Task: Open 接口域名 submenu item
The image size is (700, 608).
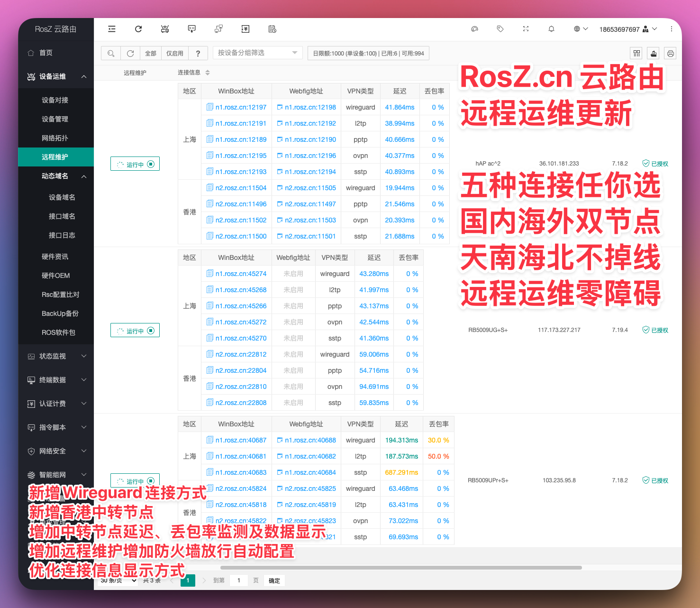Action: pyautogui.click(x=62, y=216)
